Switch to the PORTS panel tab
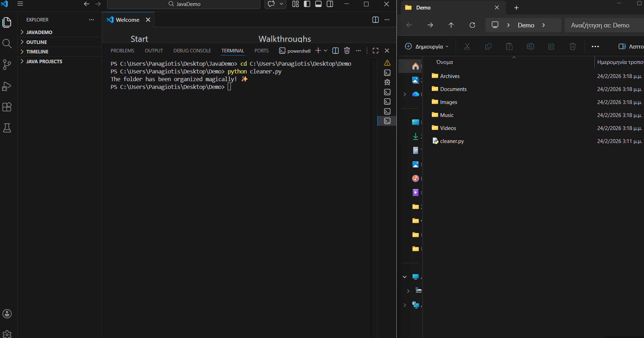Image resolution: width=644 pixels, height=338 pixels. [x=261, y=51]
